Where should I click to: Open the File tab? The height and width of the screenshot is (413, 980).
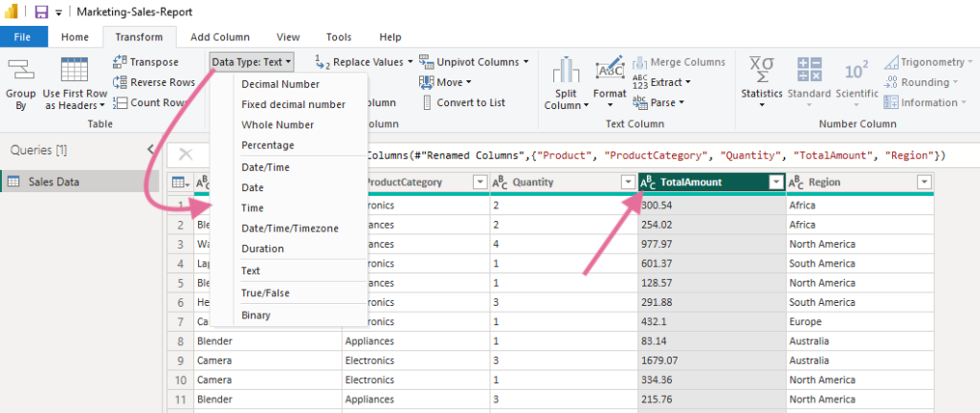23,37
